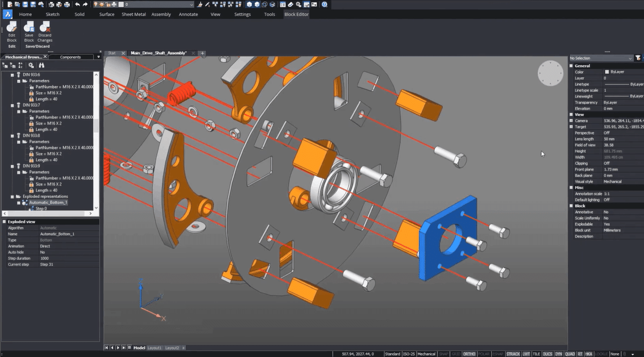Switch to the Components panel tab
This screenshot has height=357, width=644.
coord(70,57)
